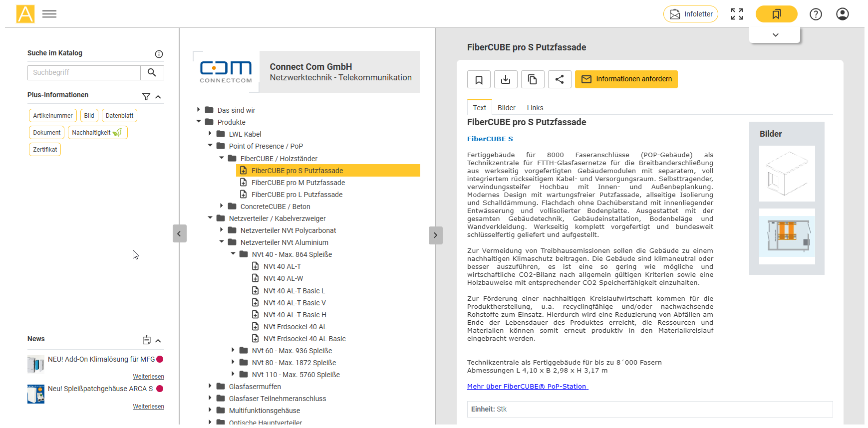The image size is (868, 428).
Task: Select NVt Erdsockel 40 AL Basic
Action: click(304, 339)
